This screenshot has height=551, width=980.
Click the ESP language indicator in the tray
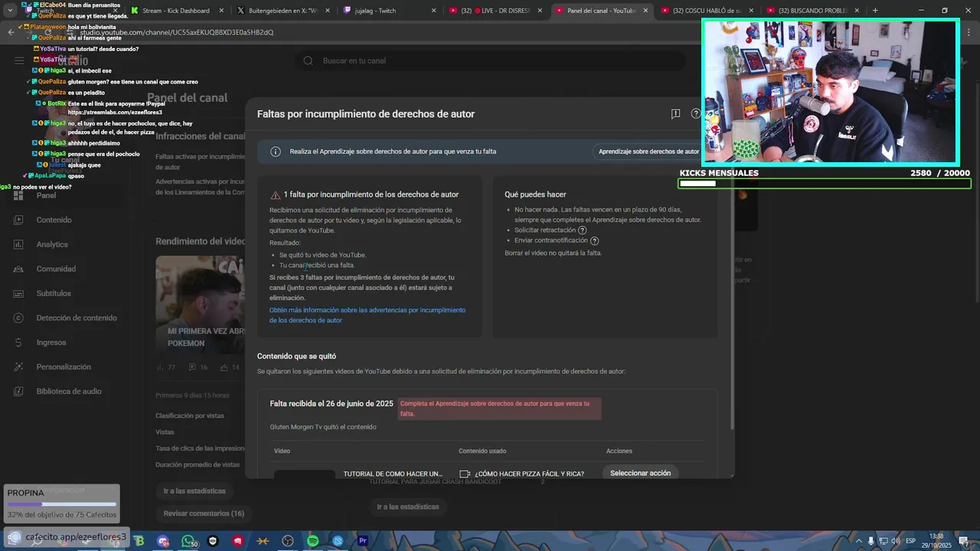click(x=910, y=541)
